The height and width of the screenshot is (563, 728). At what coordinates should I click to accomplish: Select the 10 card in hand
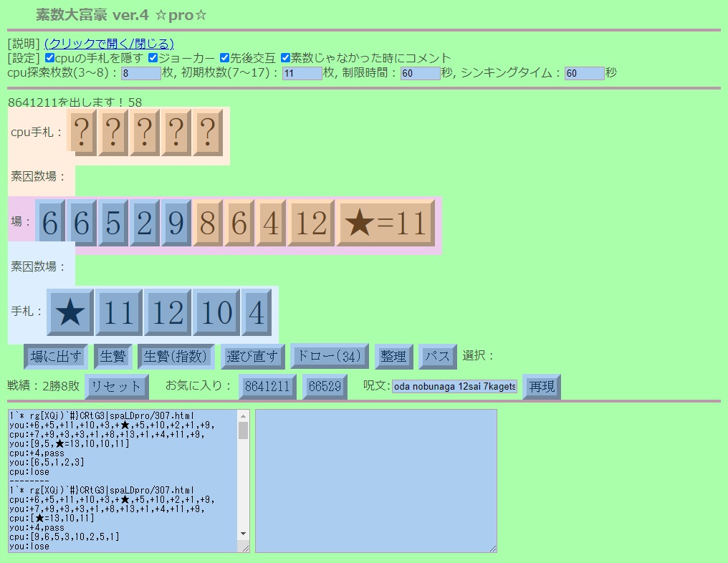(x=216, y=312)
